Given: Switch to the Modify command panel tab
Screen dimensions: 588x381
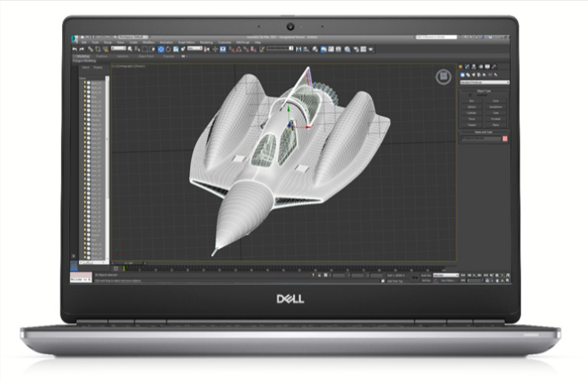Looking at the screenshot, I should pos(466,67).
